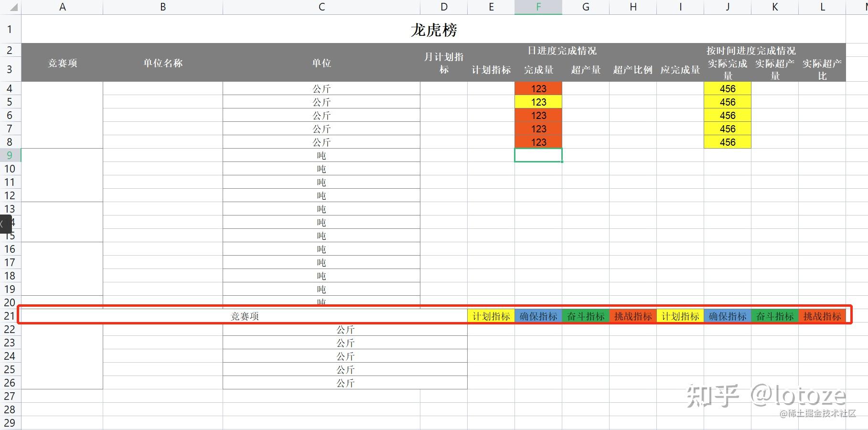
Task: Click the 月计划指标 header cell
Action: (443, 63)
